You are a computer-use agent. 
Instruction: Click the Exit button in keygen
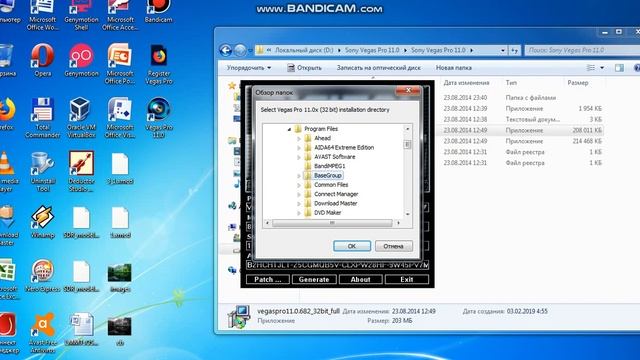point(407,280)
